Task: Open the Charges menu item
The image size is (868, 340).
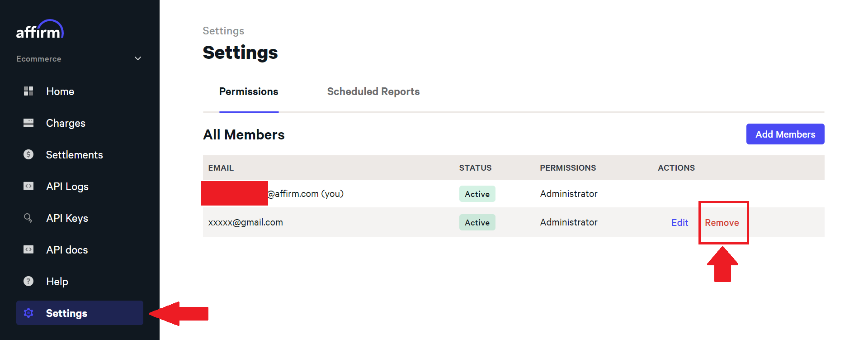Action: pos(66,123)
